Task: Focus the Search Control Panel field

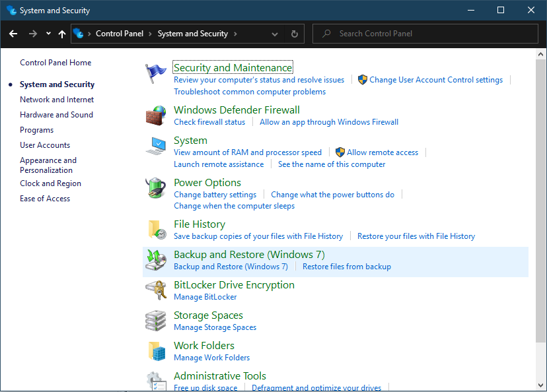Action: (425, 34)
